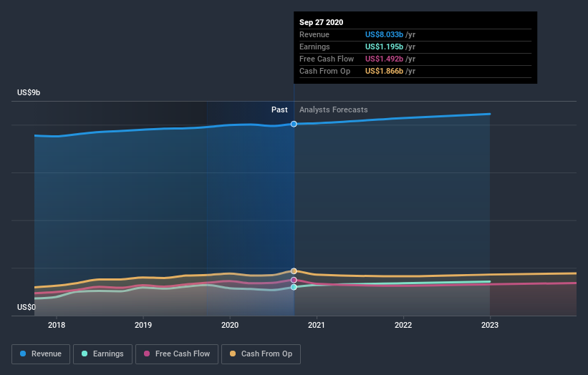Image resolution: width=588 pixels, height=375 pixels.
Task: Click the Revenue row label in tooltip
Action: click(314, 34)
